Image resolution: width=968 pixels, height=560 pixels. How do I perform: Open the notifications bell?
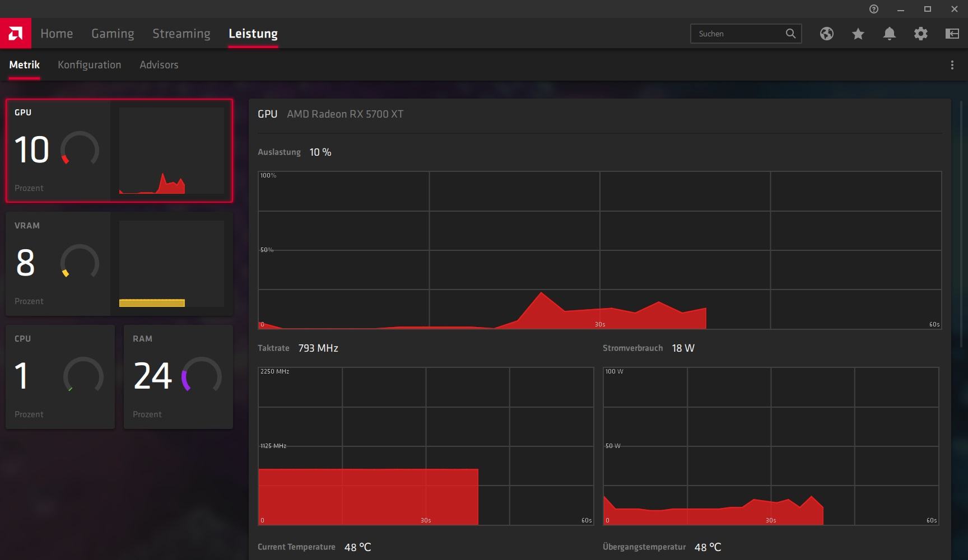(890, 34)
